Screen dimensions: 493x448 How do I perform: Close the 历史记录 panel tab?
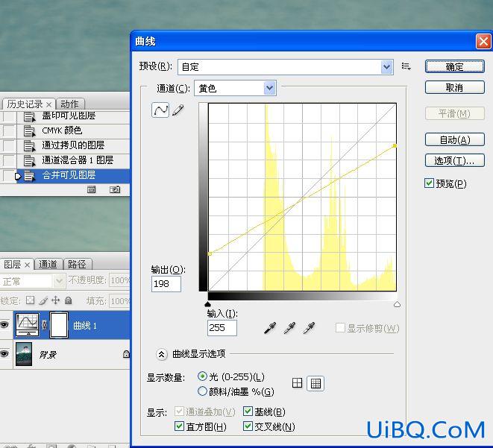[x=48, y=104]
